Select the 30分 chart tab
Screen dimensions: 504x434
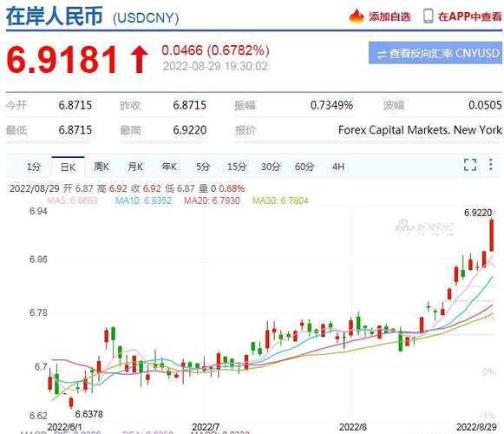point(271,167)
